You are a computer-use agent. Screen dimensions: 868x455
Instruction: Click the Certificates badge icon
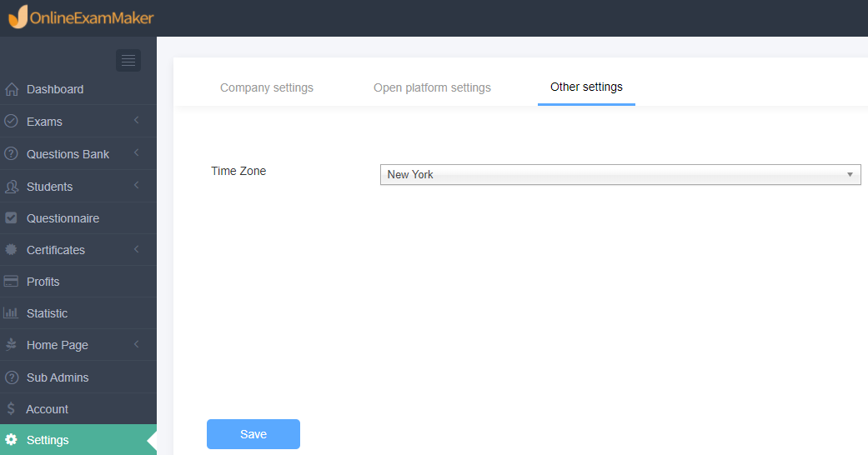[11, 250]
